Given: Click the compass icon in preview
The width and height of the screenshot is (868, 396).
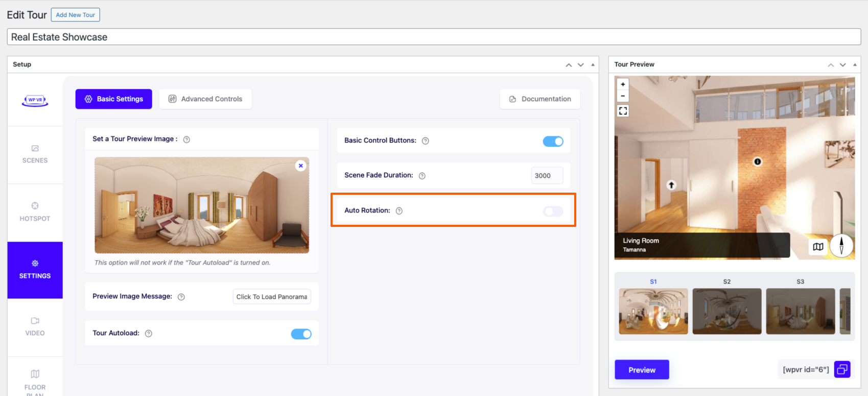Looking at the screenshot, I should [841, 246].
